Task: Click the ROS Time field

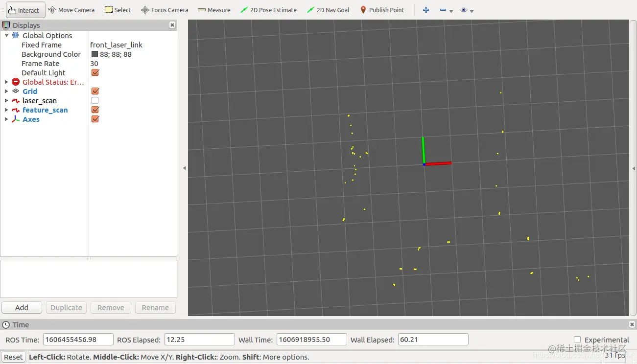Action: coord(78,340)
